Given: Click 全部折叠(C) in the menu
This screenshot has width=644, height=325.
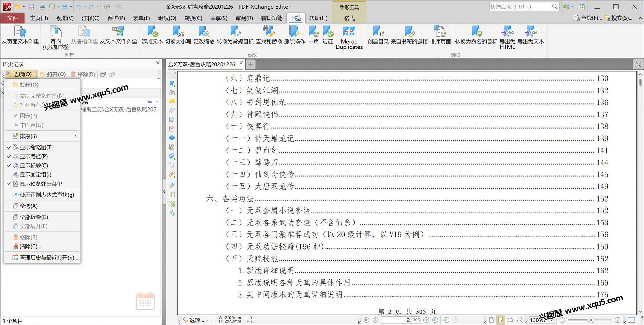Looking at the screenshot, I should pos(33,217).
